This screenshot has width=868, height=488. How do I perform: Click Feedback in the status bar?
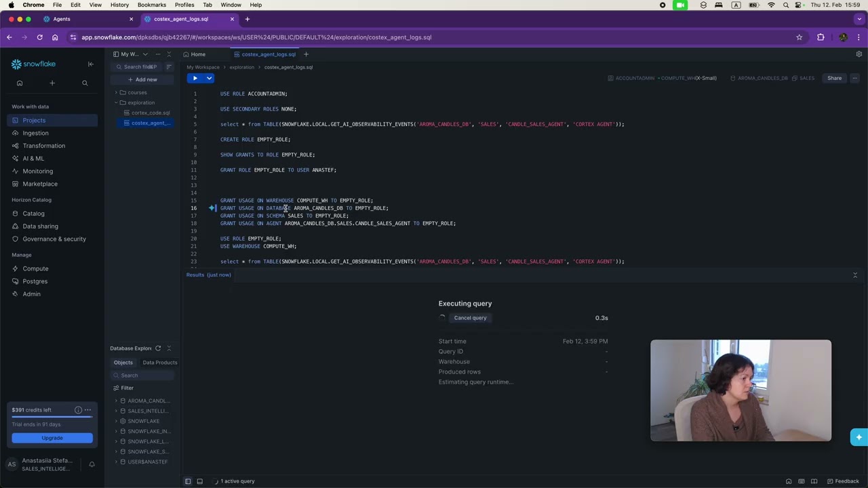pyautogui.click(x=842, y=481)
